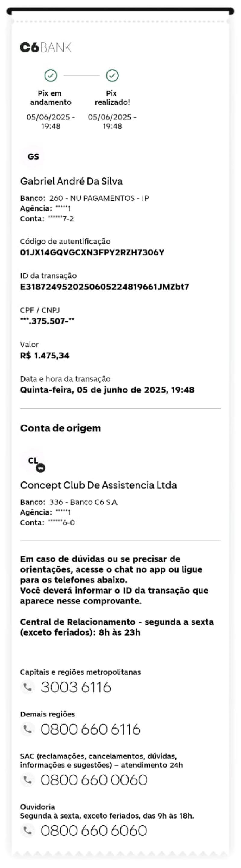241x868 pixels.
Task: Select the authentication code value
Action: 92,252
